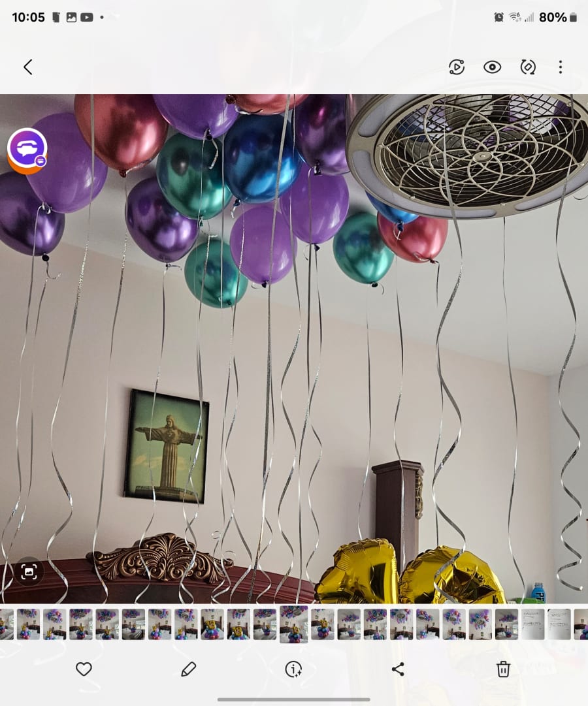The image size is (588, 706).
Task: Open the three-dot more options menu
Action: (561, 67)
